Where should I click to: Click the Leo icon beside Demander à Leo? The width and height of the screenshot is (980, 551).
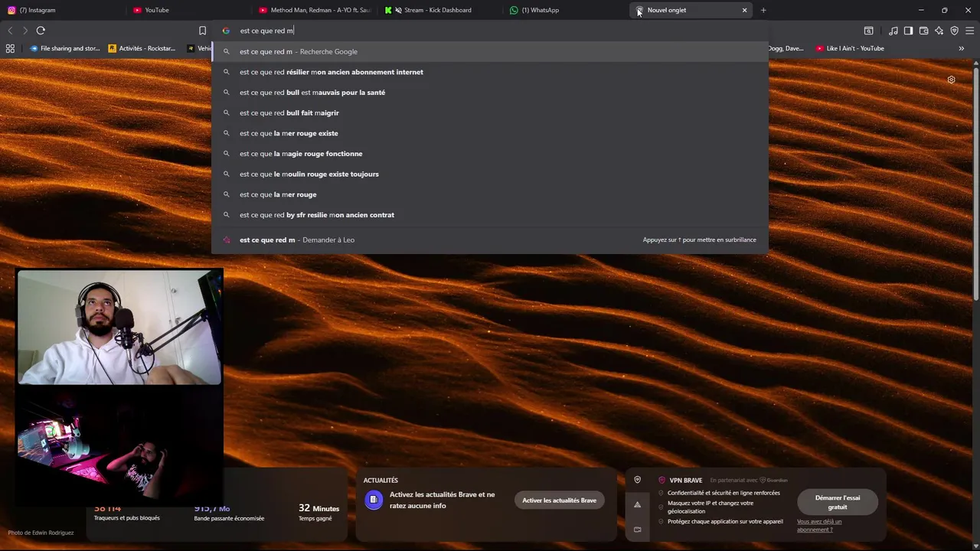pyautogui.click(x=226, y=240)
